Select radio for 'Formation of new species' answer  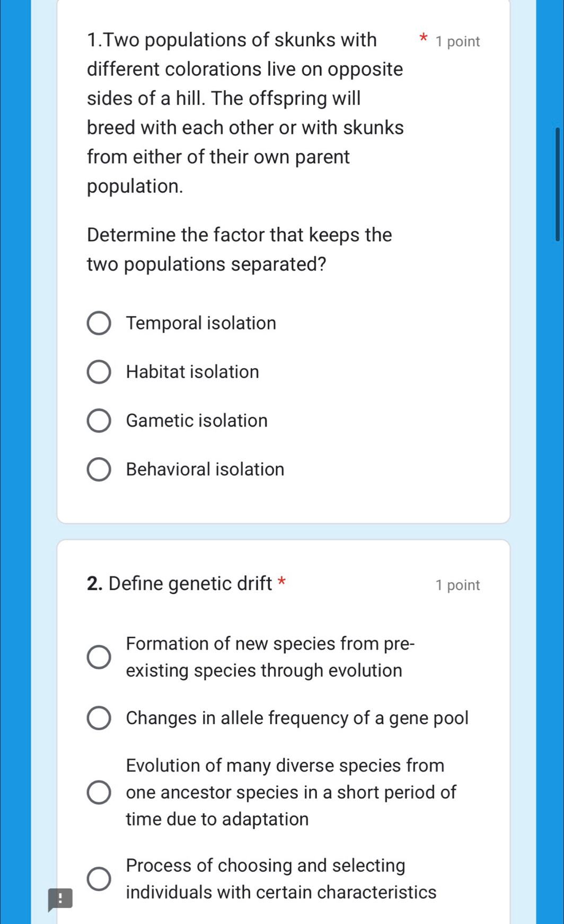pos(99,657)
